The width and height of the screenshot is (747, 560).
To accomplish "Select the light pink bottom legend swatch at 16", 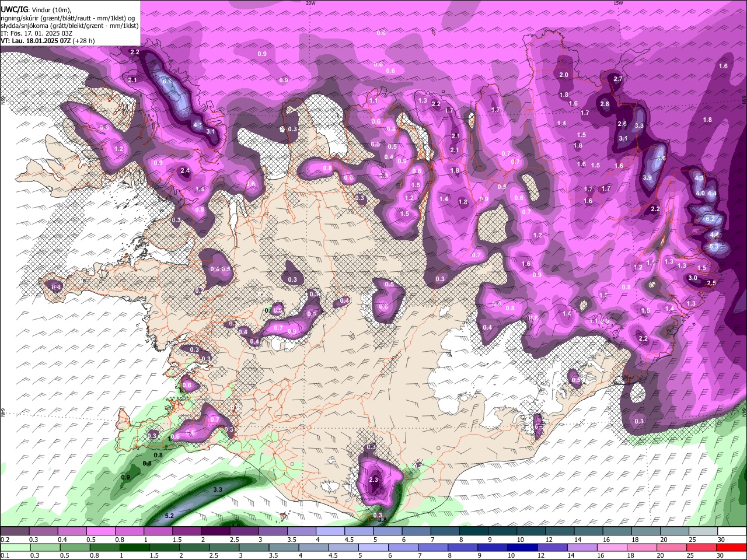I will pyautogui.click(x=613, y=547).
